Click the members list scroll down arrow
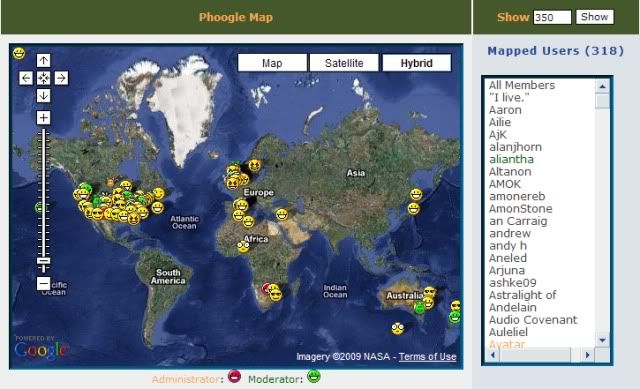 tap(602, 340)
